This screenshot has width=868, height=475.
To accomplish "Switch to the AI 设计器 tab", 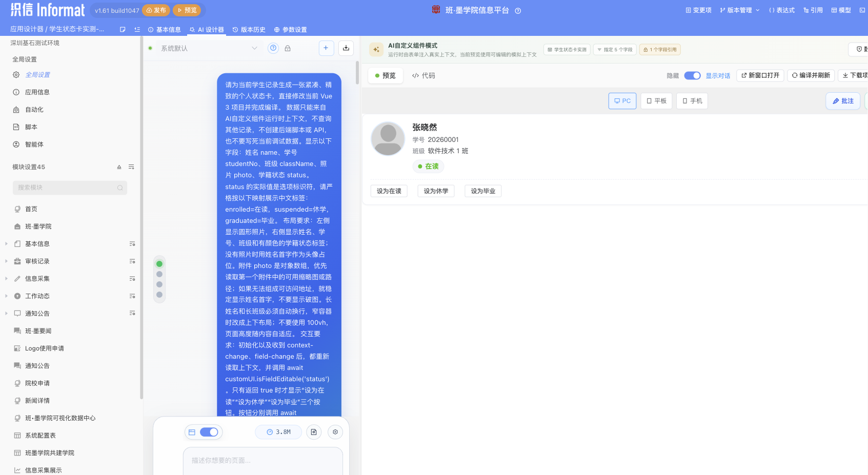I will pos(207,30).
